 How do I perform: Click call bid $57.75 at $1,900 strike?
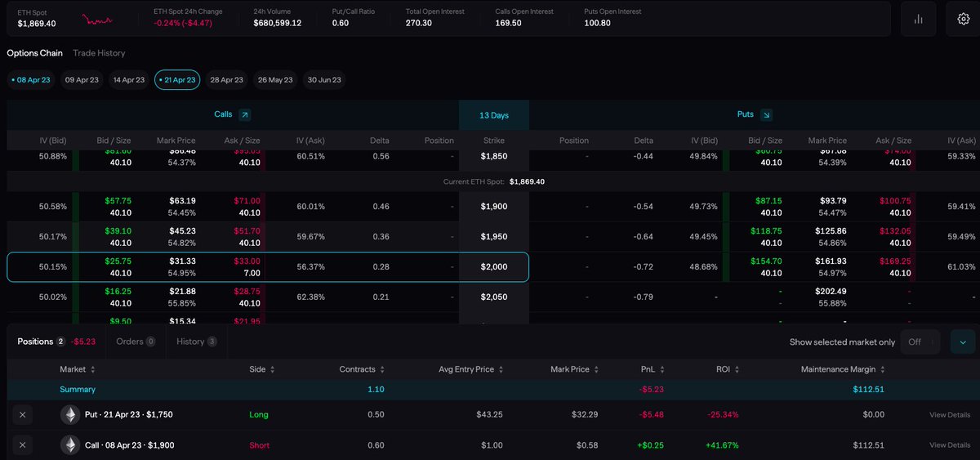click(118, 200)
